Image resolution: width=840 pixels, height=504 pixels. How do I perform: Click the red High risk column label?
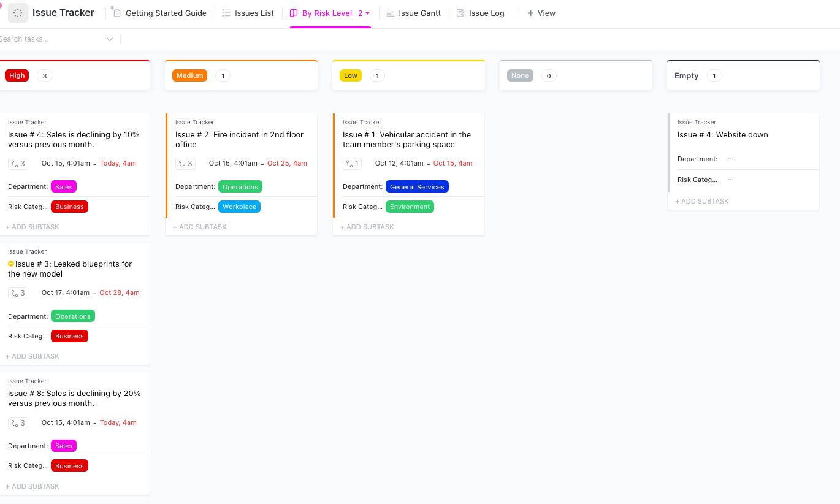17,75
